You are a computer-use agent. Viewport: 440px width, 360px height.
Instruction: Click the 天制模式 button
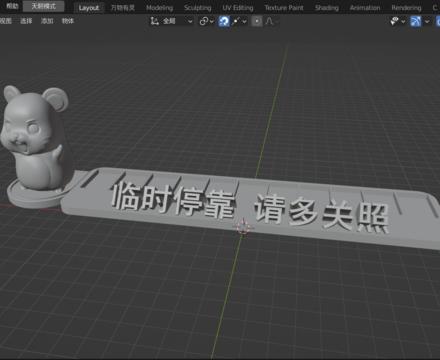point(43,6)
